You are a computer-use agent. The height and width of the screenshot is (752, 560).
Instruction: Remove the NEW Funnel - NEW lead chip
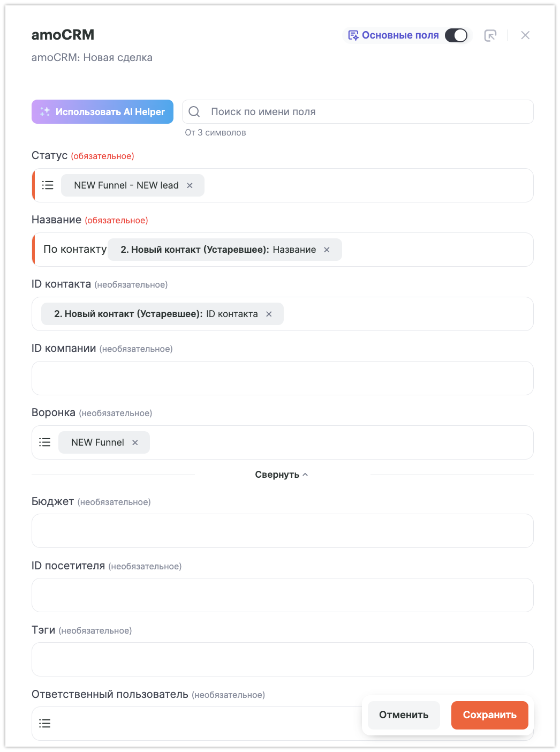(190, 185)
